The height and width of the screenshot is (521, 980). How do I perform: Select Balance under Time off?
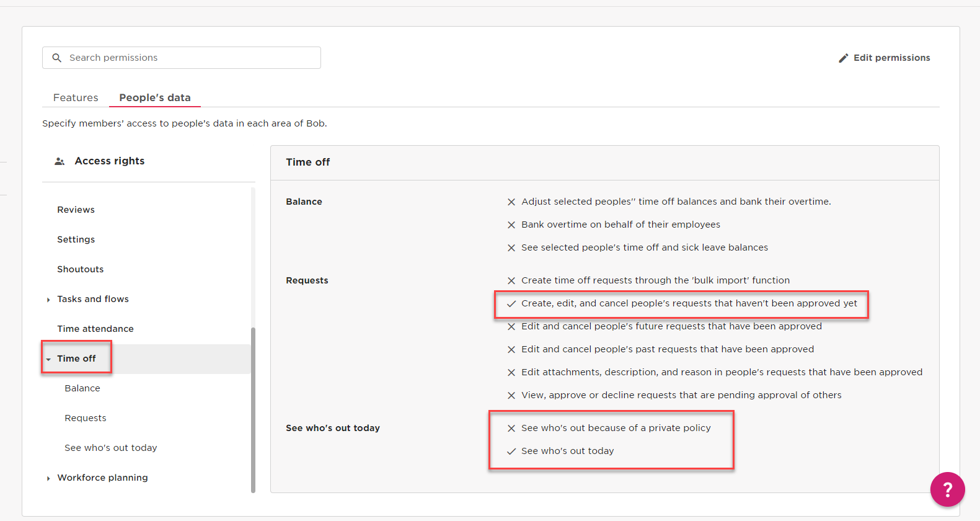point(82,388)
